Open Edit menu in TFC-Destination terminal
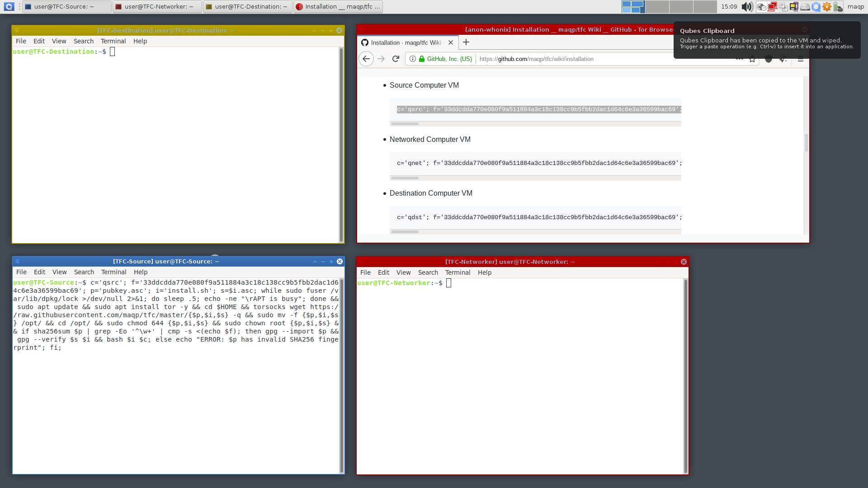 coord(39,41)
